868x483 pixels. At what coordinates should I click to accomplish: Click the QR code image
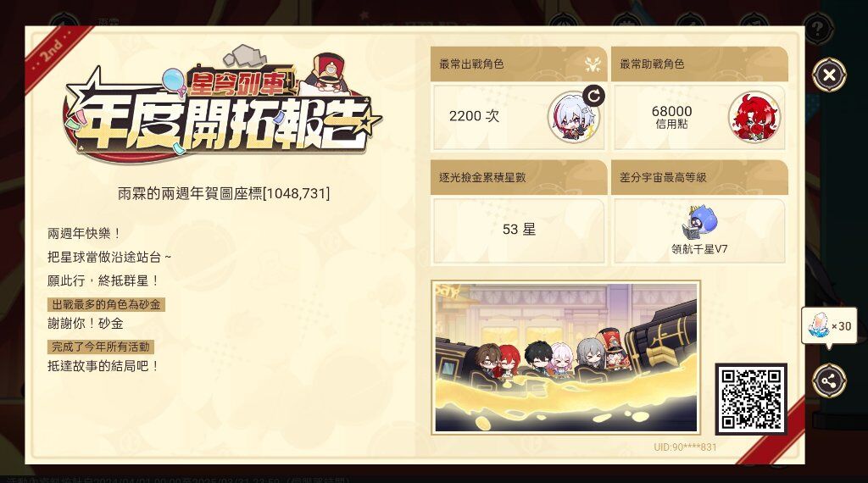(x=751, y=399)
